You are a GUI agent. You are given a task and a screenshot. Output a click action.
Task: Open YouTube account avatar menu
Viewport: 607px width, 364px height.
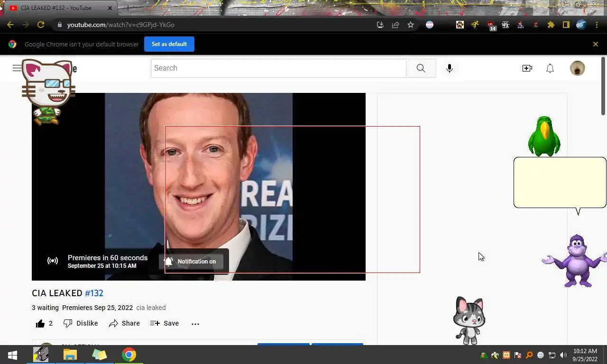[578, 68]
